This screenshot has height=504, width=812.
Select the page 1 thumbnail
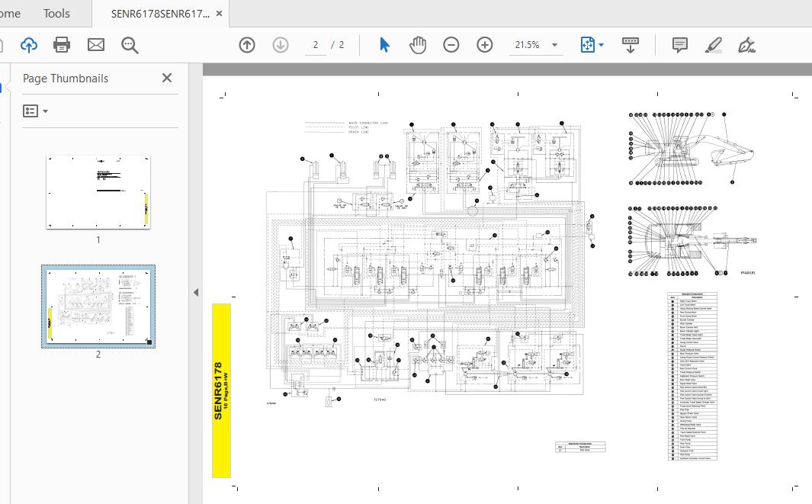[x=98, y=192]
